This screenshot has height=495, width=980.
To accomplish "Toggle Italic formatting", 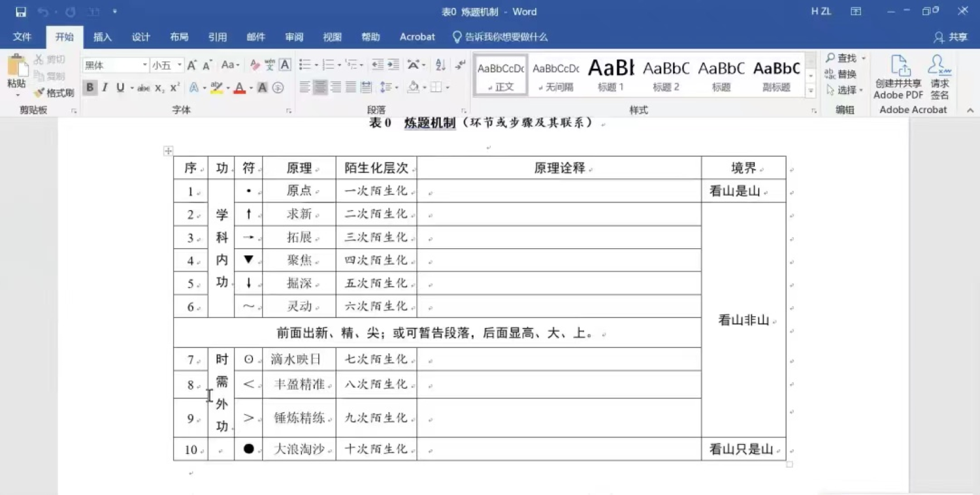I will click(105, 88).
